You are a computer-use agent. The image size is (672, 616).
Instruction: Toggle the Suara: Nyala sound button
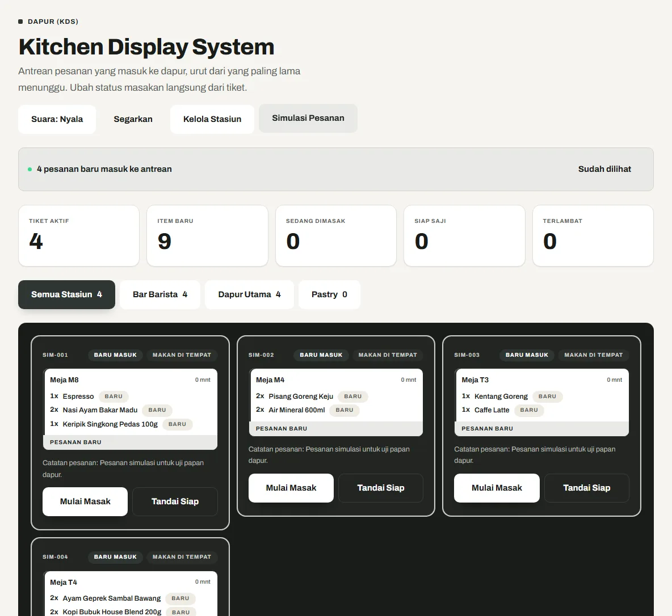[x=57, y=119]
